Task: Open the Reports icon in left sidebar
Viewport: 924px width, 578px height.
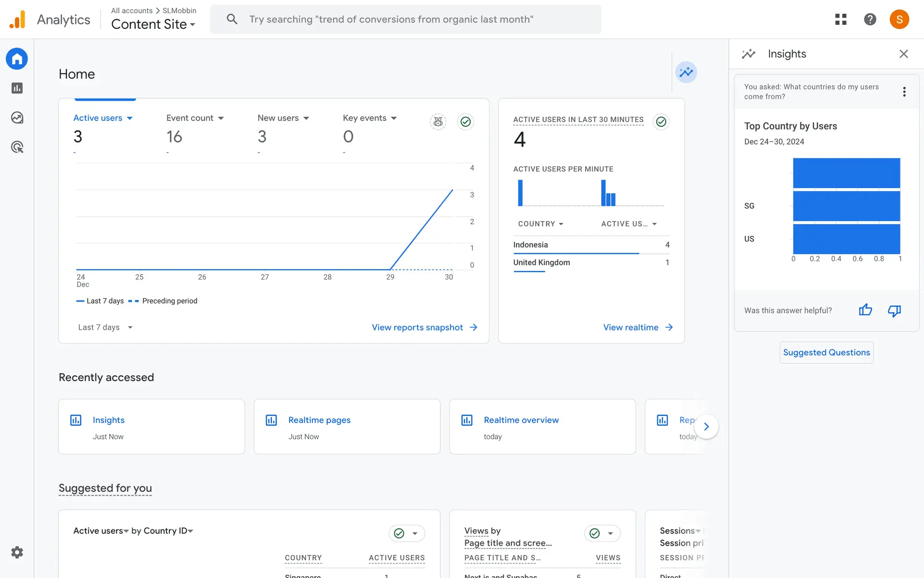Action: [17, 88]
